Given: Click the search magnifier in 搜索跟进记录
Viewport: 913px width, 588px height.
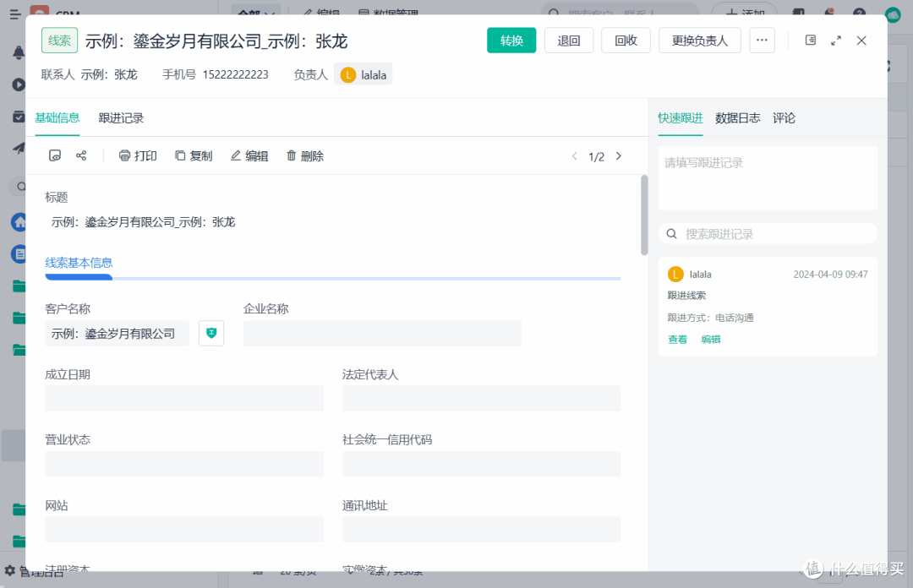Looking at the screenshot, I should (671, 233).
